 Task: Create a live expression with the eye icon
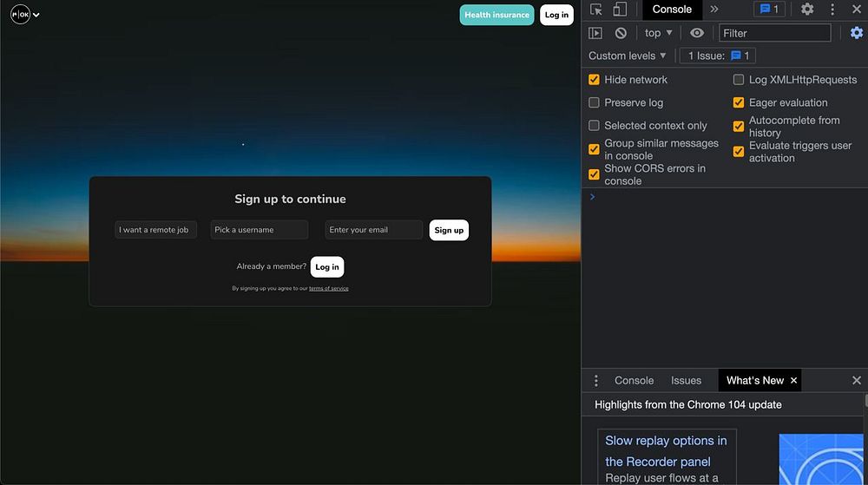tap(697, 33)
